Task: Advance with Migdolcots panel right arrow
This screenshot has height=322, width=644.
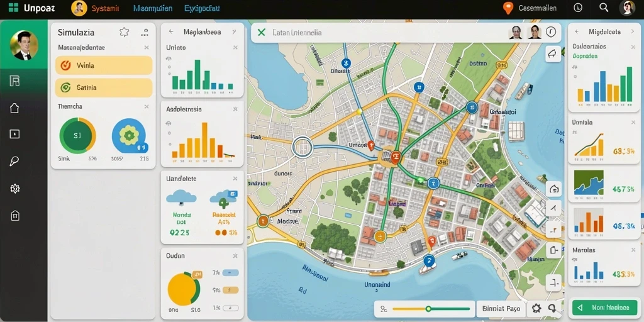Action: [633, 31]
